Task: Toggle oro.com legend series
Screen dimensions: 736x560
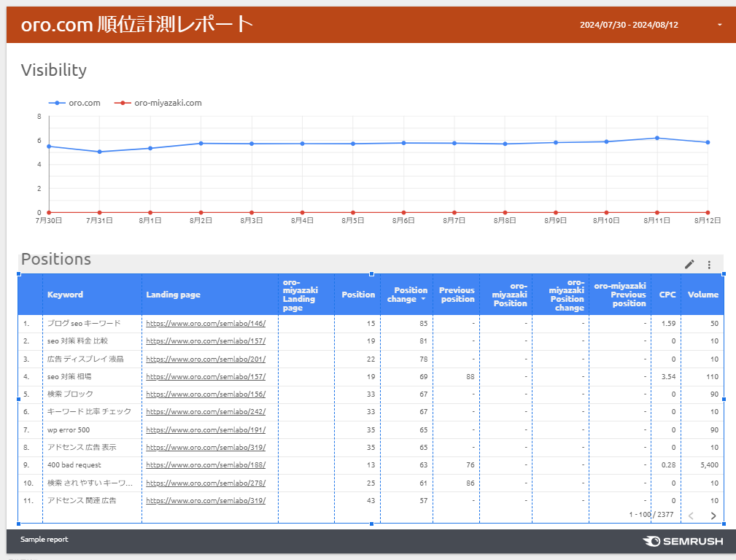Action: pos(74,103)
